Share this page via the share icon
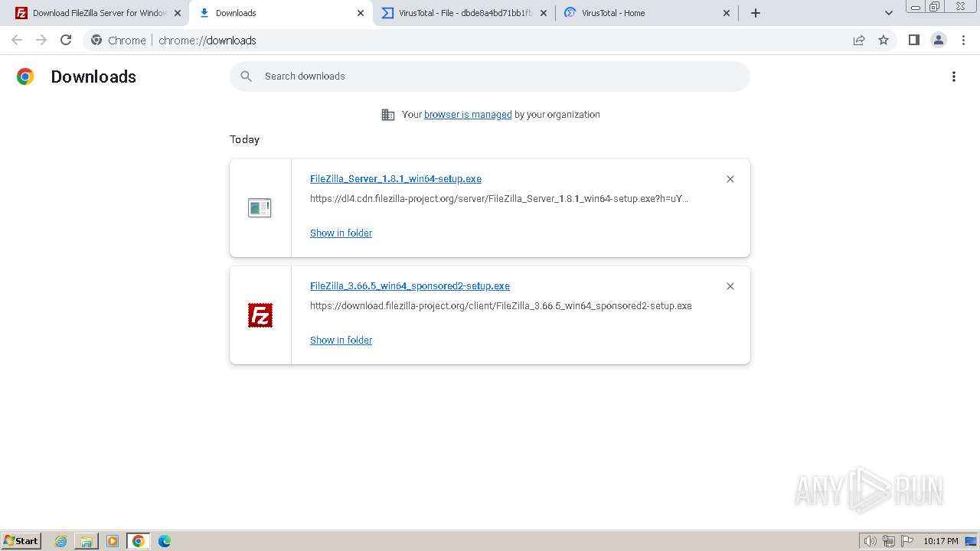The height and width of the screenshot is (551, 980). pyautogui.click(x=859, y=40)
